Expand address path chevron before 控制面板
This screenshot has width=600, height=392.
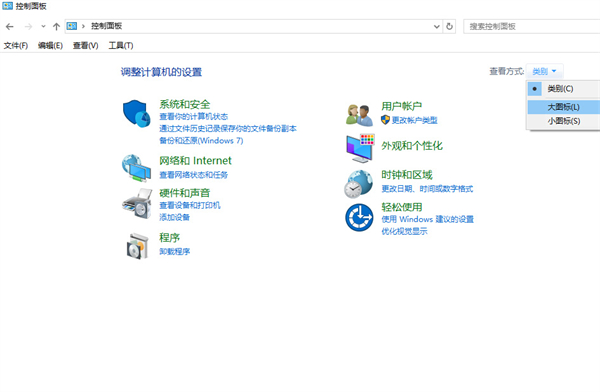(83, 26)
